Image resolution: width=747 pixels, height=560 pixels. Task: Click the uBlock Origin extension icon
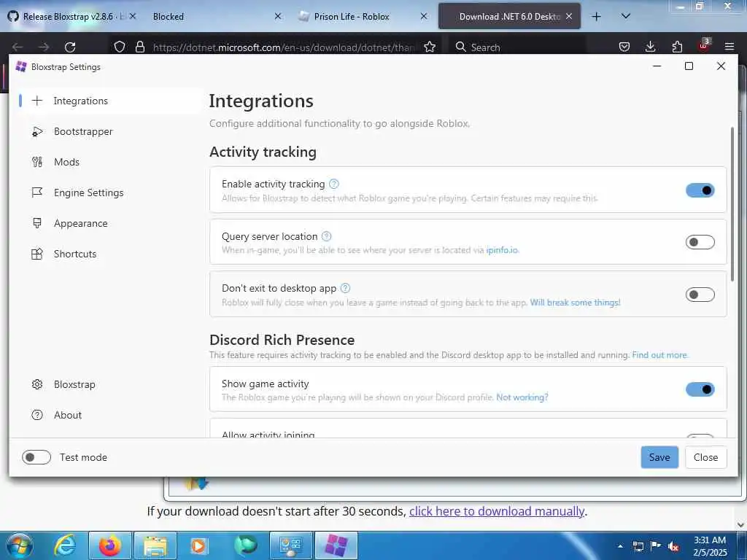pyautogui.click(x=704, y=46)
